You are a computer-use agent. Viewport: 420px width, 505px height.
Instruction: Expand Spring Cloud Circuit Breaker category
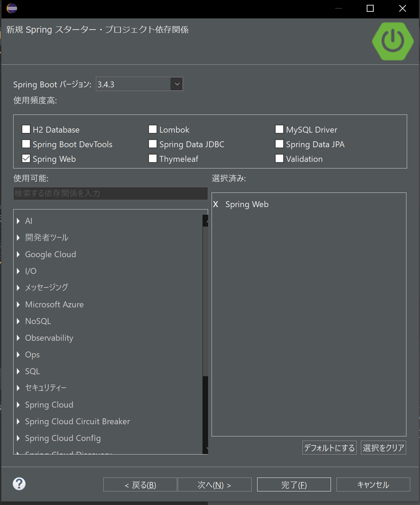pos(19,421)
